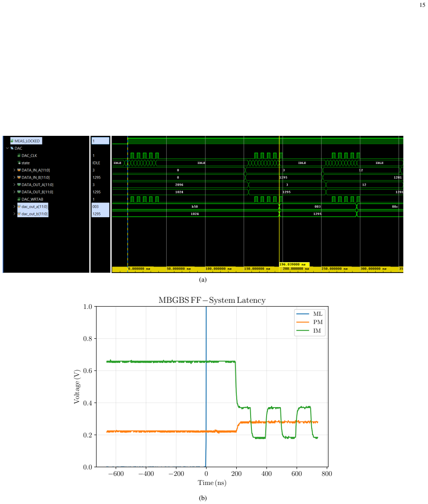Viewport: 428px width, 504px height.
Task: Click the (a) figure caption
Action: pyautogui.click(x=203, y=279)
